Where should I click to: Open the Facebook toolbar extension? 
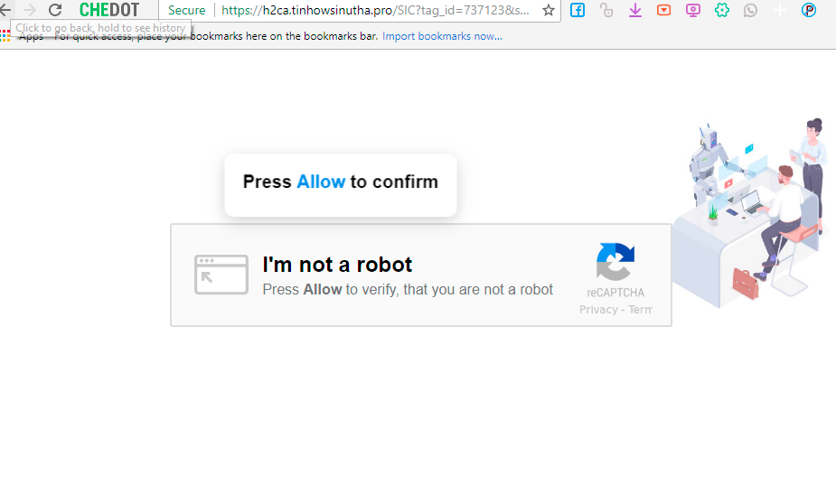pos(577,11)
